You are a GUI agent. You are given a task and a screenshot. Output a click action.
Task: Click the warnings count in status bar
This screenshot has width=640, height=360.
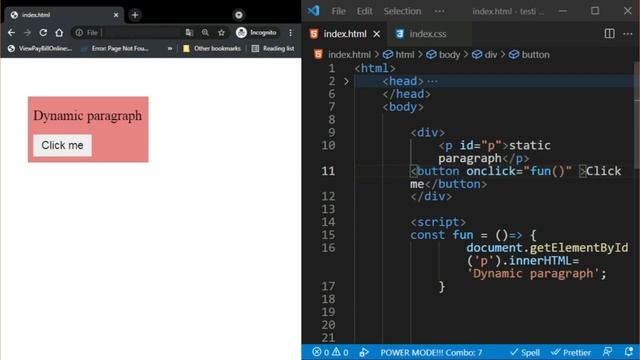(x=340, y=352)
